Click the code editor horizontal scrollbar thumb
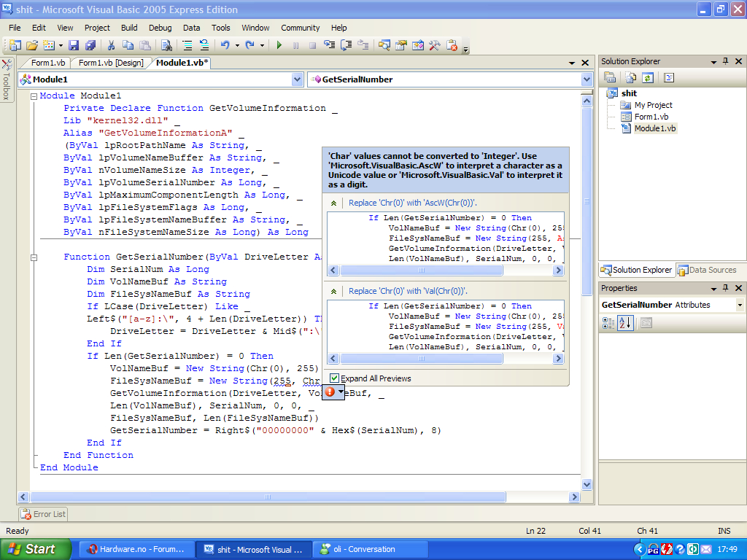Image resolution: width=747 pixels, height=560 pixels. tap(268, 497)
